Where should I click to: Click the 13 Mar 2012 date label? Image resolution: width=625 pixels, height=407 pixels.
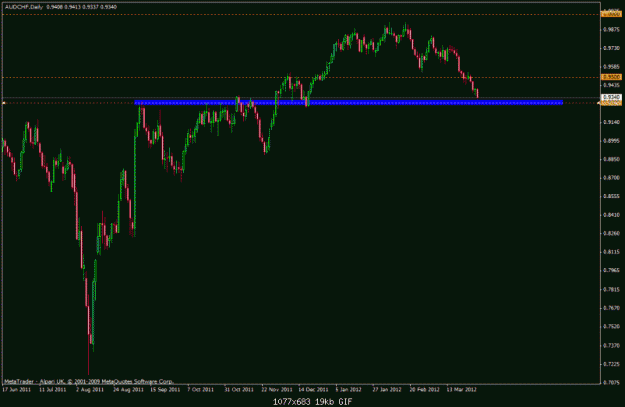point(461,389)
